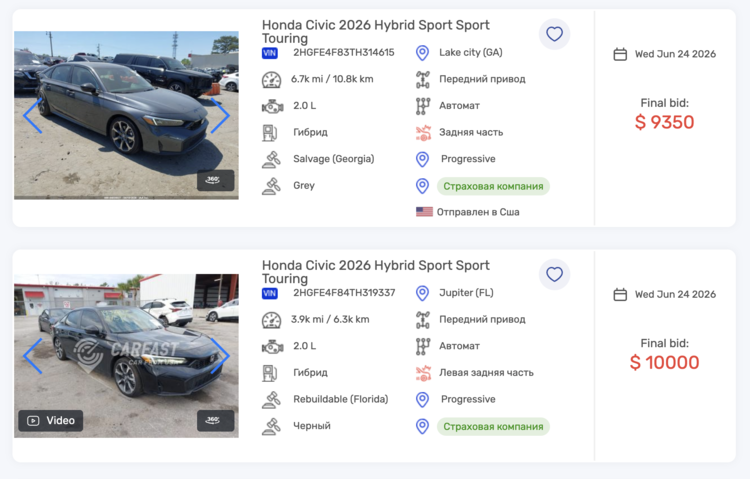
Task: Click calendar icon in $ 10000 listing
Action: [620, 294]
